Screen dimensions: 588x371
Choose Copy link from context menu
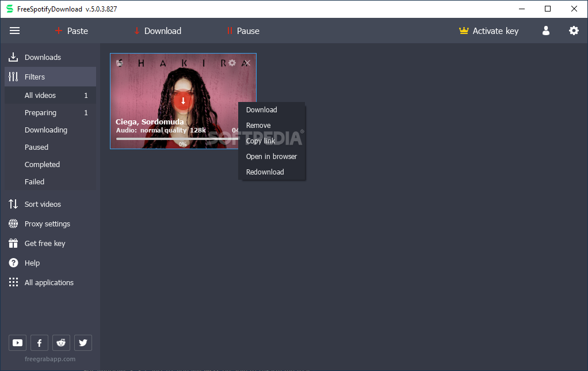(x=272, y=141)
